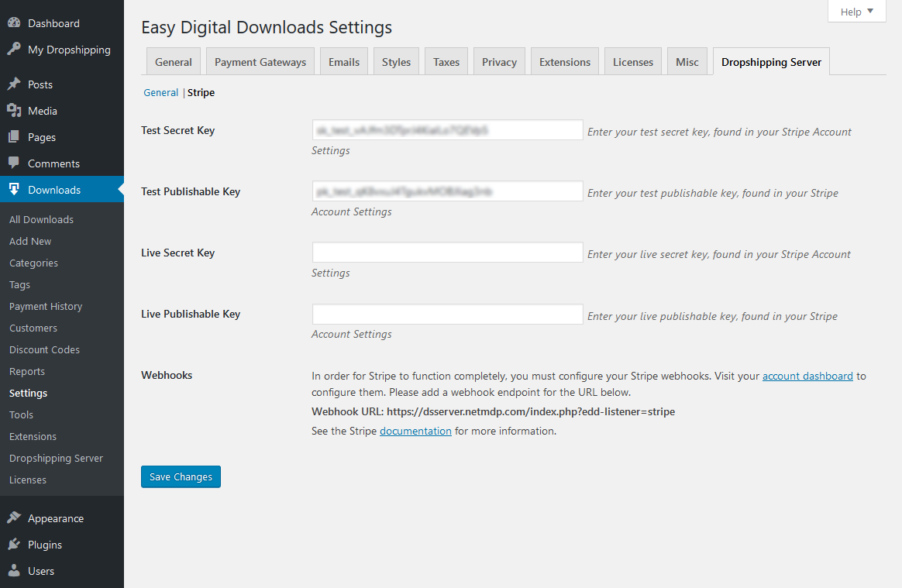
Task: Open the Stripe account dashboard link
Action: point(807,376)
